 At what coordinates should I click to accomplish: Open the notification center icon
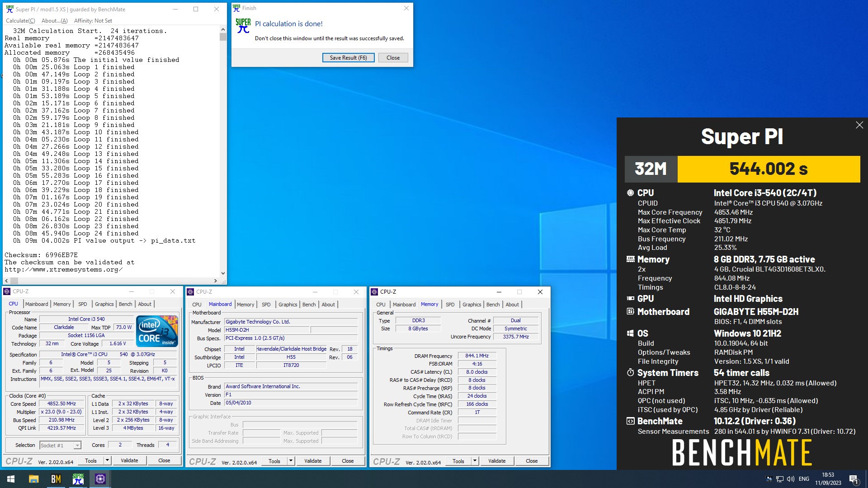[x=854, y=479]
